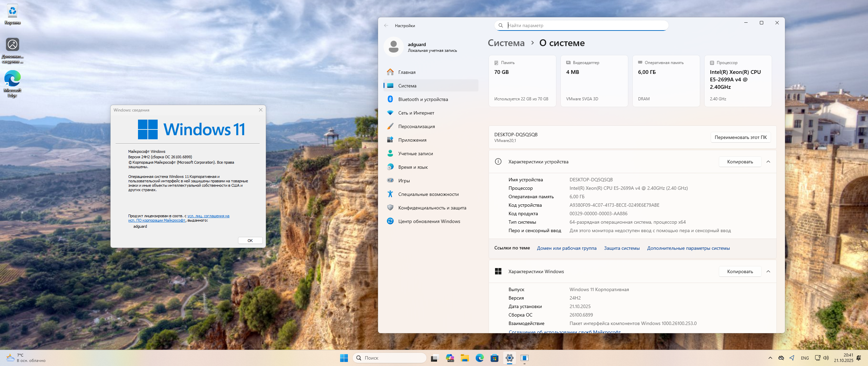The image size is (868, 366).
Task: Go to Центр обновления Windows
Action: (429, 221)
